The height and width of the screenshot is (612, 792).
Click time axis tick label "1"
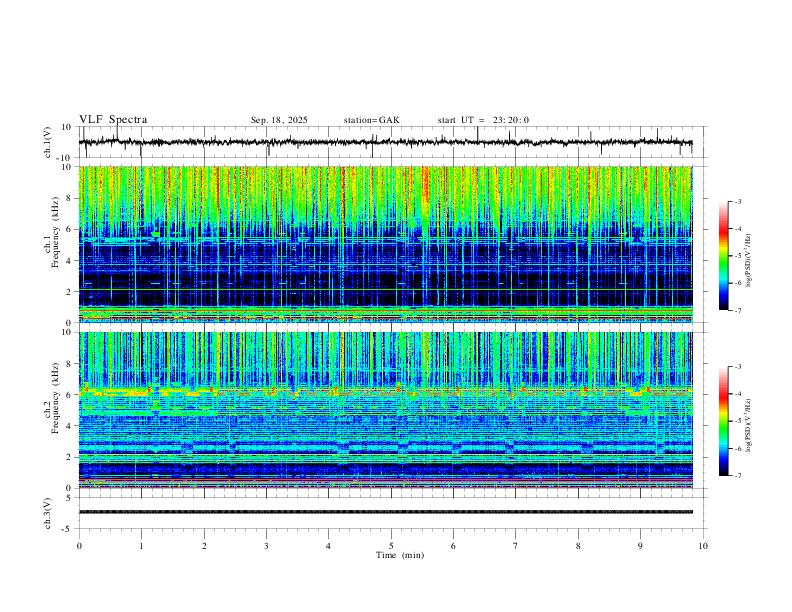[141, 546]
